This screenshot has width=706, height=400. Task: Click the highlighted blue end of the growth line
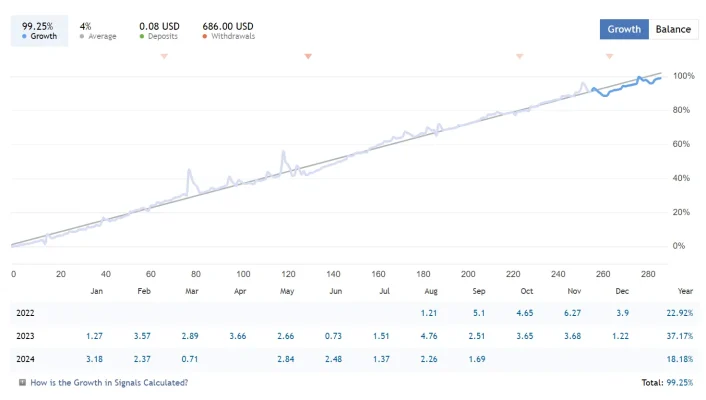(627, 86)
